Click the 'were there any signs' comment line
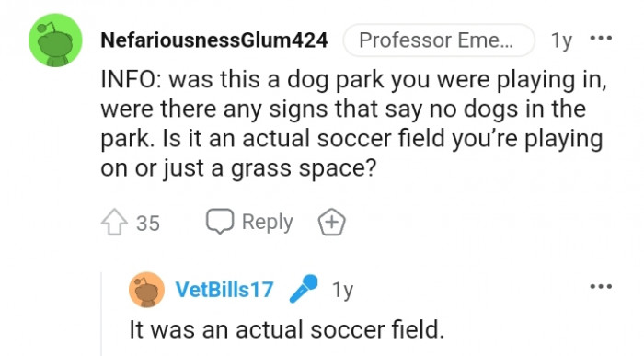This screenshot has height=356, width=644. coord(343,109)
